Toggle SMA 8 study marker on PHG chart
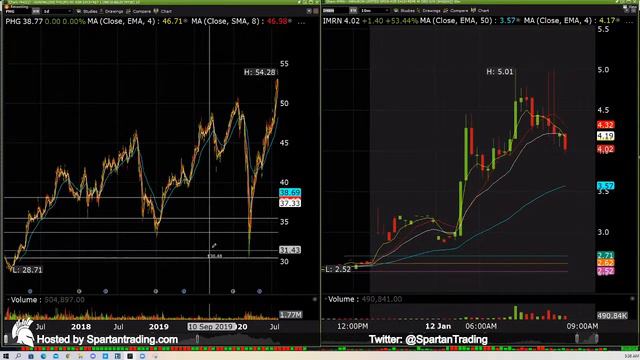This screenshot has width=640, height=360. pos(290,21)
